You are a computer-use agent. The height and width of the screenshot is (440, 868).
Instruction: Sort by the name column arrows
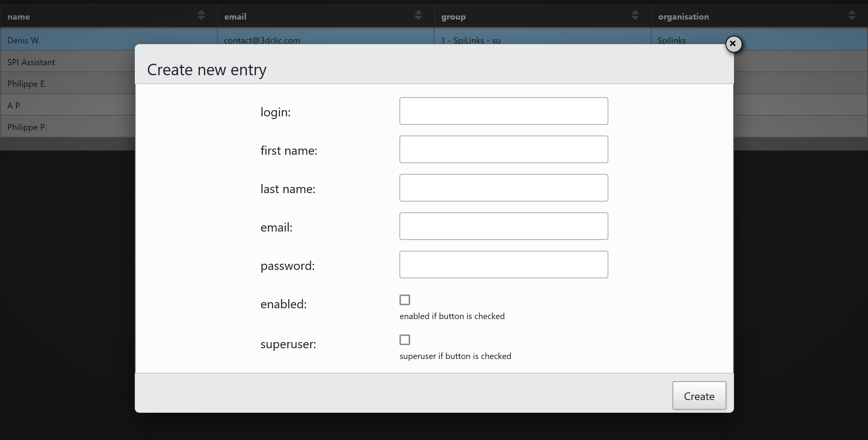point(201,15)
